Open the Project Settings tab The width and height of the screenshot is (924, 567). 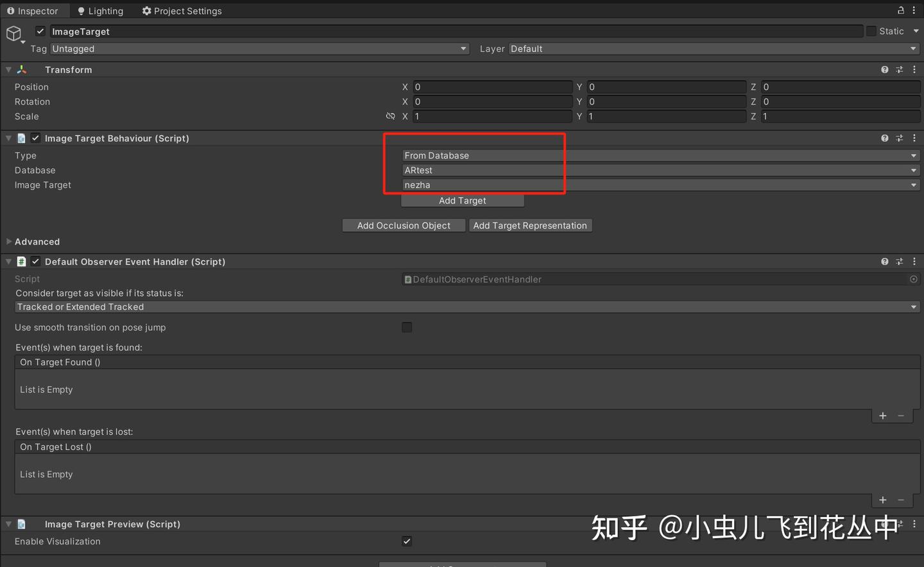coord(182,10)
